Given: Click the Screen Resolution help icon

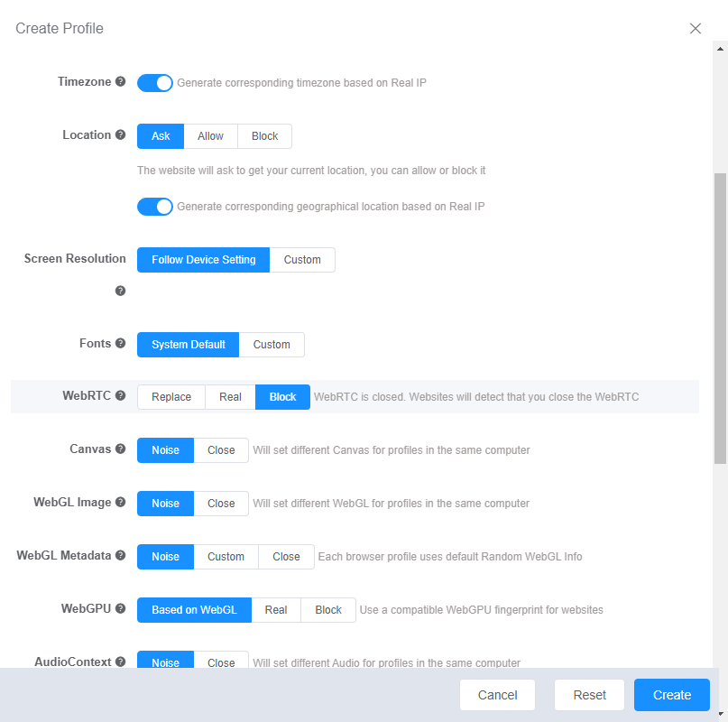Looking at the screenshot, I should tap(121, 291).
